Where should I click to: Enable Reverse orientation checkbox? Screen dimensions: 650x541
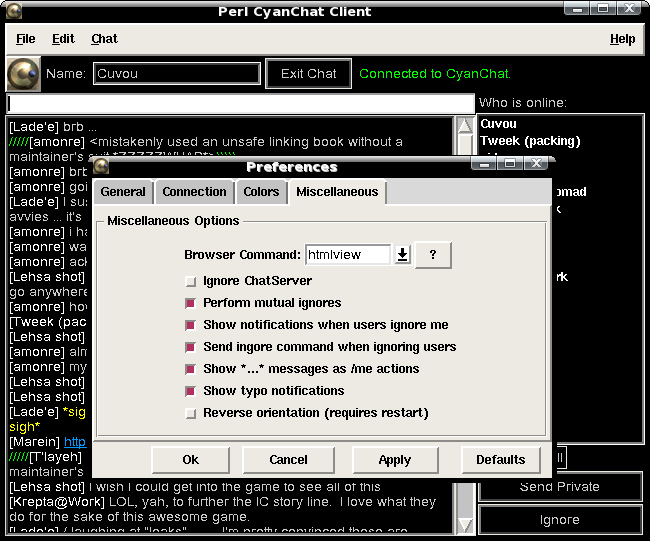tap(191, 413)
